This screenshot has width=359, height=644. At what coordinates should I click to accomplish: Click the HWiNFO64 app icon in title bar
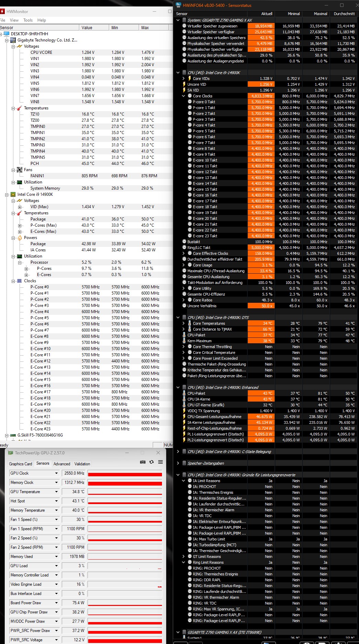178,5
